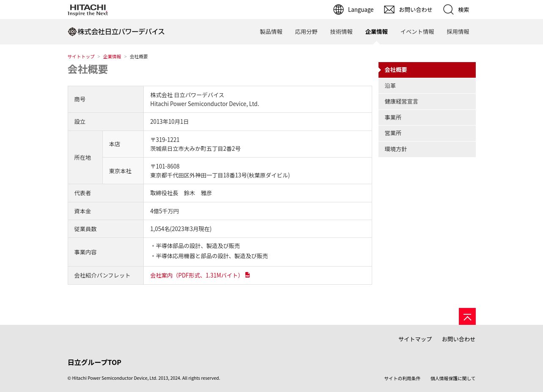This screenshot has width=543, height=392.
Task: Open 事業所 in the side menu
Action: pos(427,117)
